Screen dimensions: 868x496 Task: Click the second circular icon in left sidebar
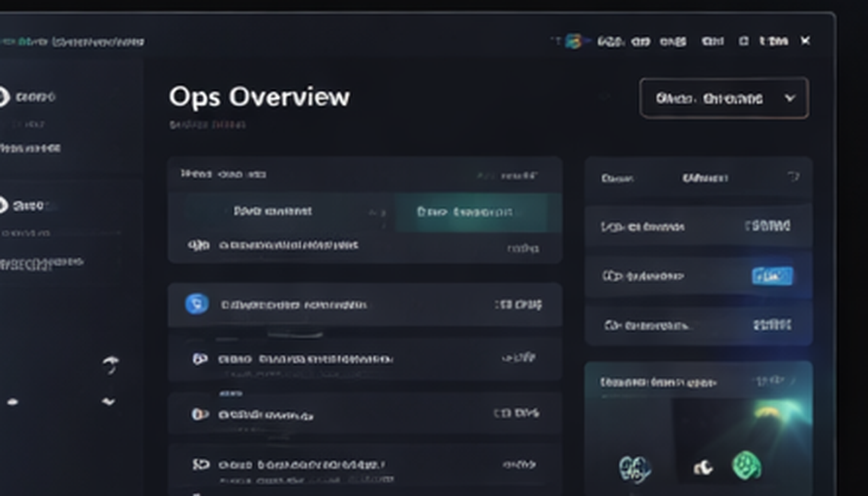(x=3, y=206)
